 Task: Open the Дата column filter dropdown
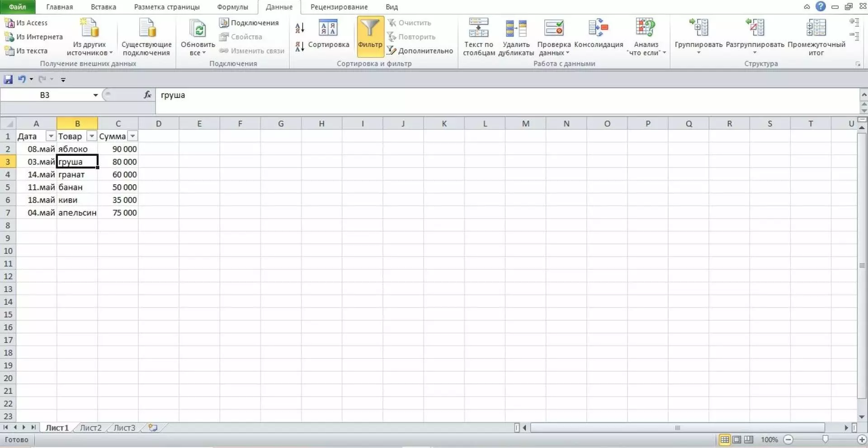tap(51, 136)
